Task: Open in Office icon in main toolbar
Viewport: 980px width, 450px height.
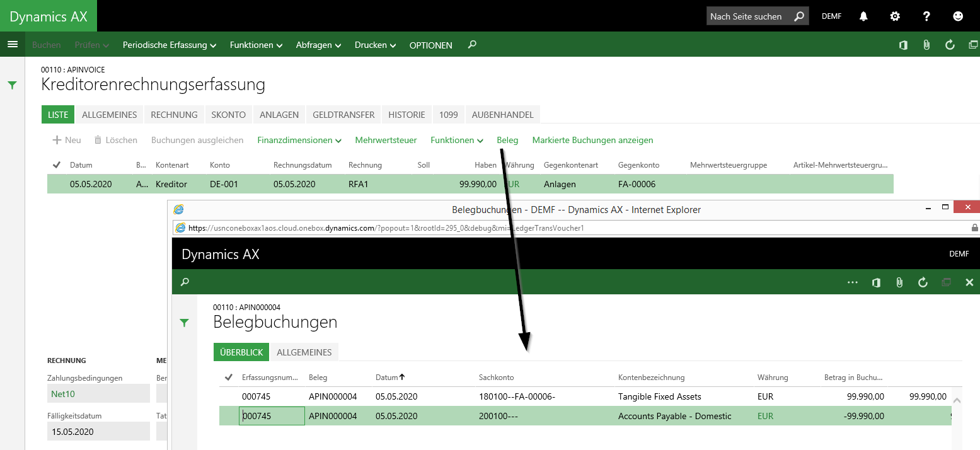Action: pyautogui.click(x=903, y=45)
